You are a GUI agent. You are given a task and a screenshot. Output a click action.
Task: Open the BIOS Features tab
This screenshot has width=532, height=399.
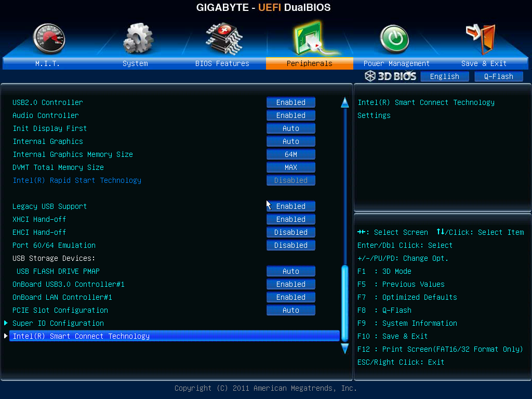(x=222, y=63)
